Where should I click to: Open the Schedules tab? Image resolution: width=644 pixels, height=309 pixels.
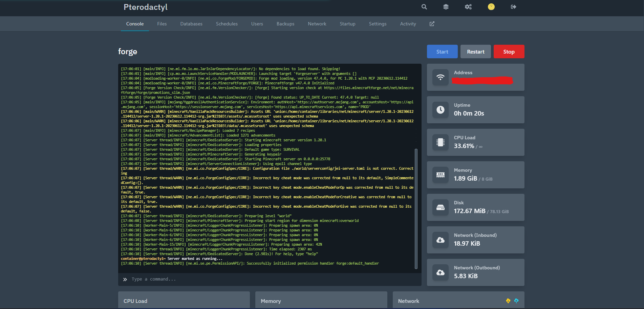[x=227, y=24]
